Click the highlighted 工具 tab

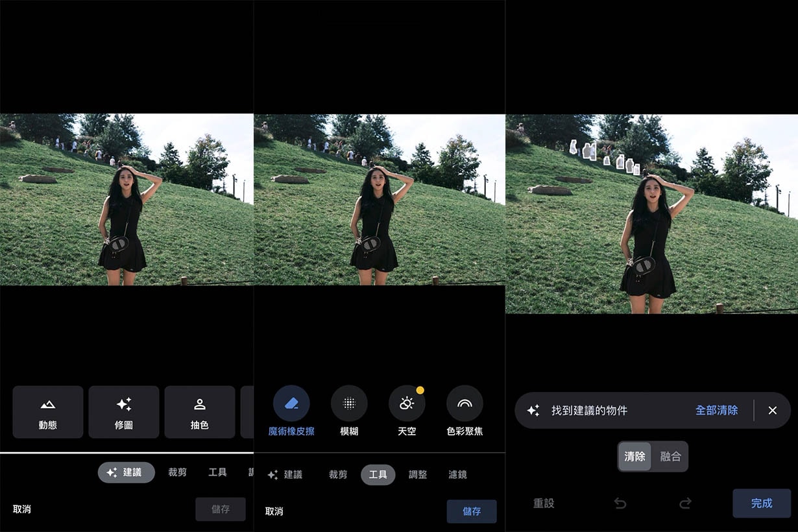point(378,474)
